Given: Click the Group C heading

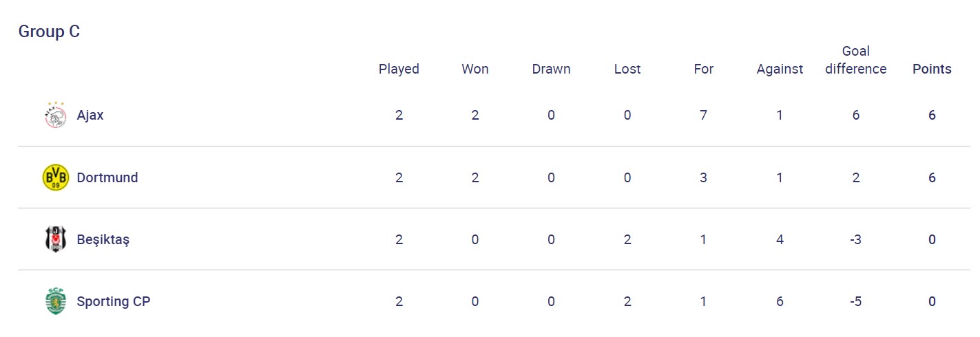Looking at the screenshot, I should pyautogui.click(x=49, y=32).
